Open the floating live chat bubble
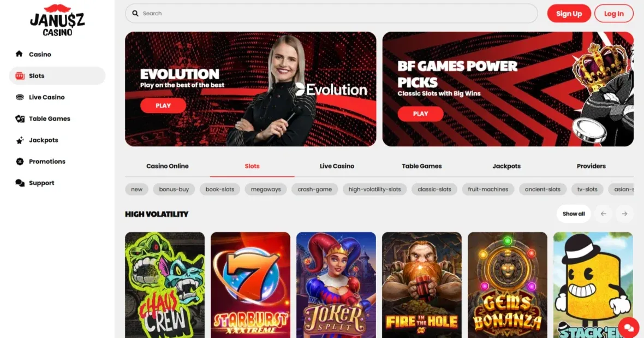The image size is (644, 338). click(x=628, y=327)
